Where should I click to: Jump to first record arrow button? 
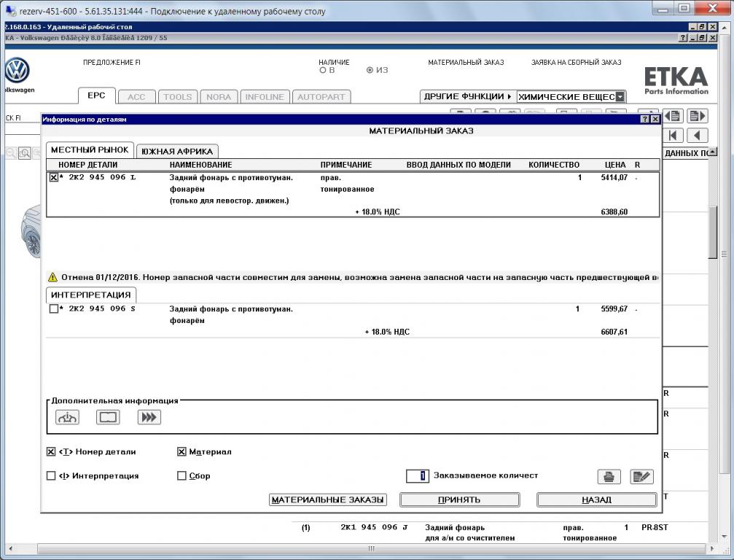pos(674,136)
